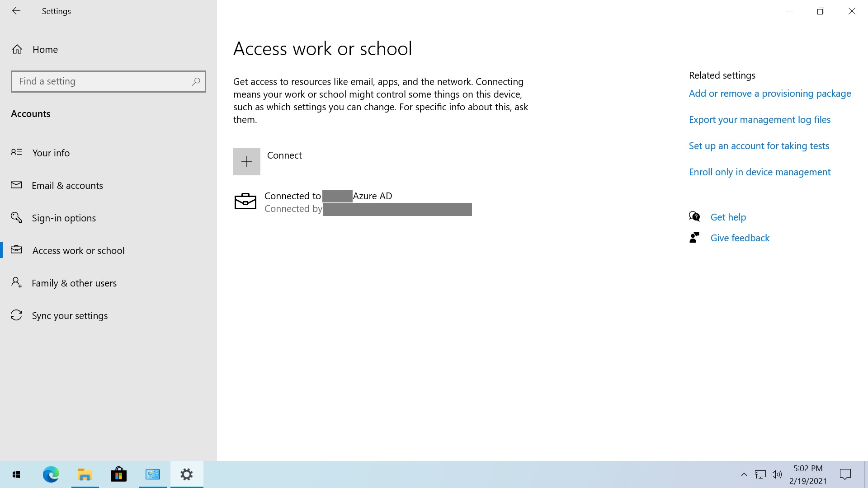
Task: Open Microsoft Store from the taskbar
Action: [x=118, y=474]
